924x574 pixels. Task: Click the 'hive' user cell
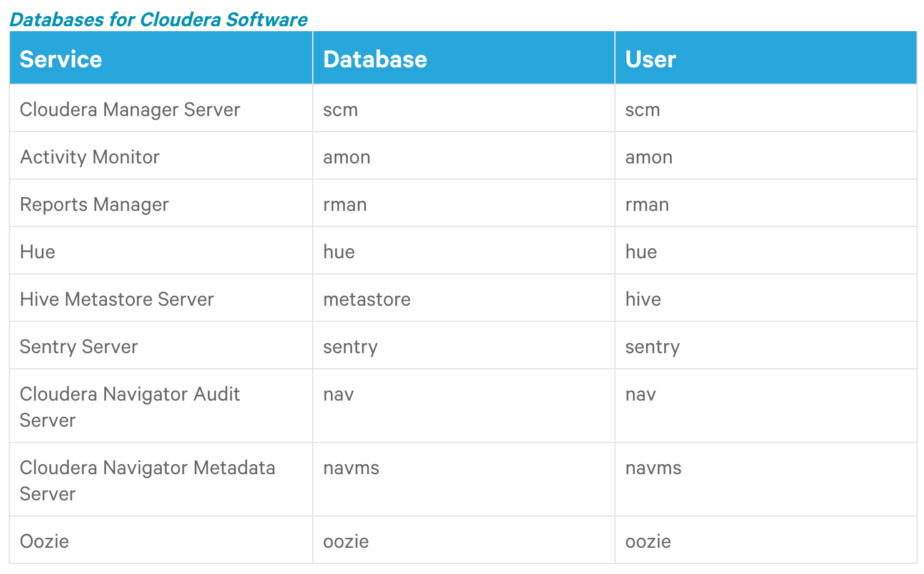[643, 299]
